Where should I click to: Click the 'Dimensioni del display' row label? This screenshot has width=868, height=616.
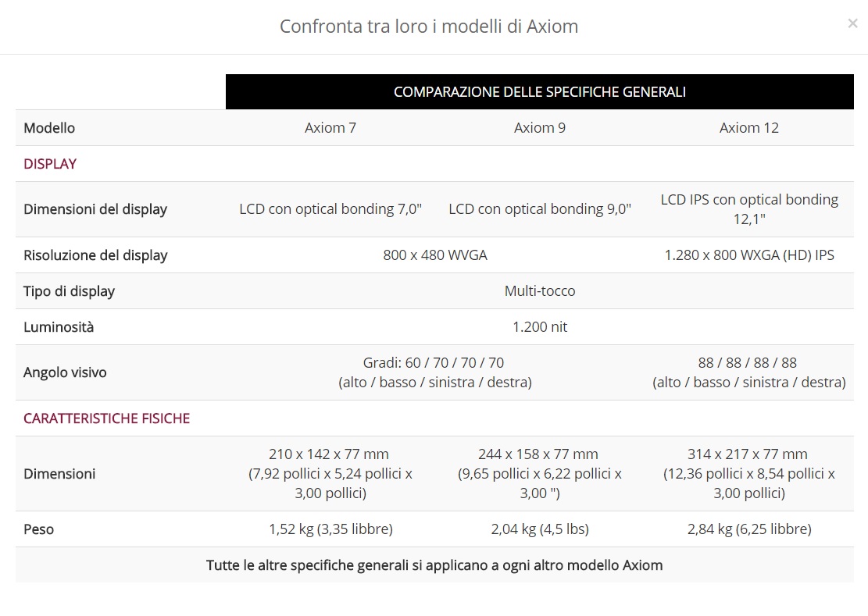(95, 209)
